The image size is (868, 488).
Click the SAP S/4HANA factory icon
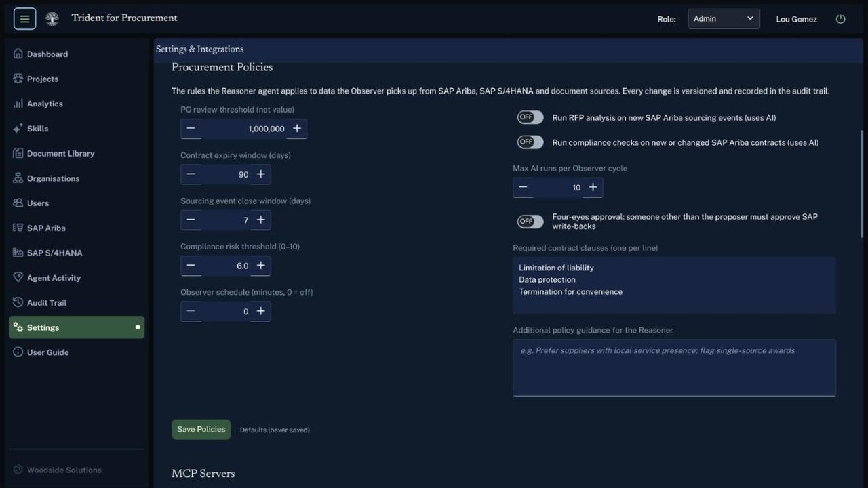[x=18, y=253]
